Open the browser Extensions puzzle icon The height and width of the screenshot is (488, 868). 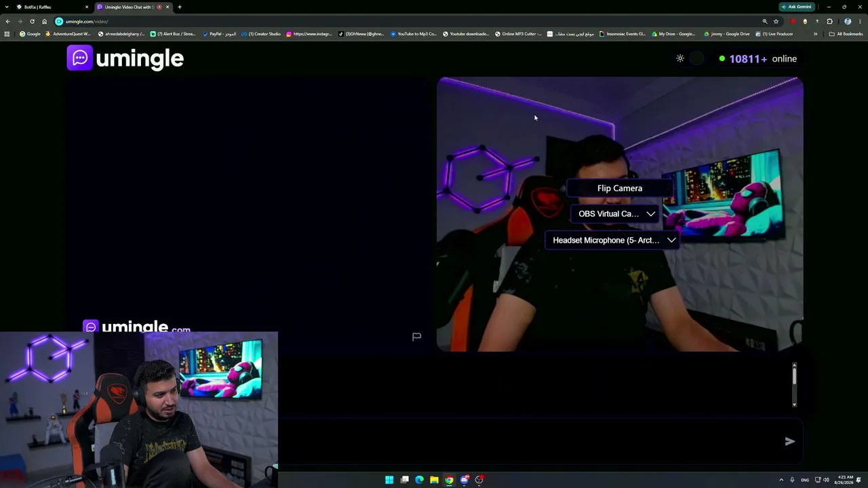coord(829,21)
